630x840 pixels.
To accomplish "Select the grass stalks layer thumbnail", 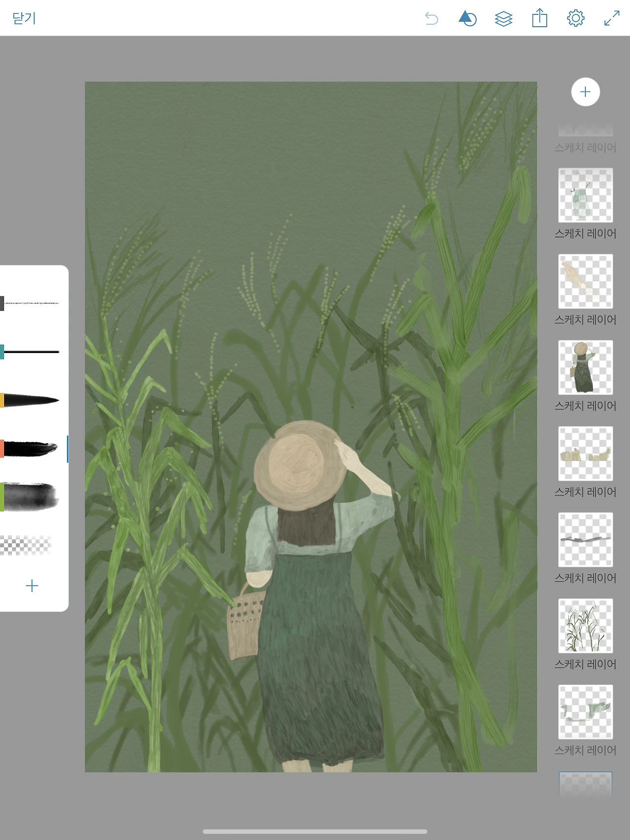I will point(585,626).
